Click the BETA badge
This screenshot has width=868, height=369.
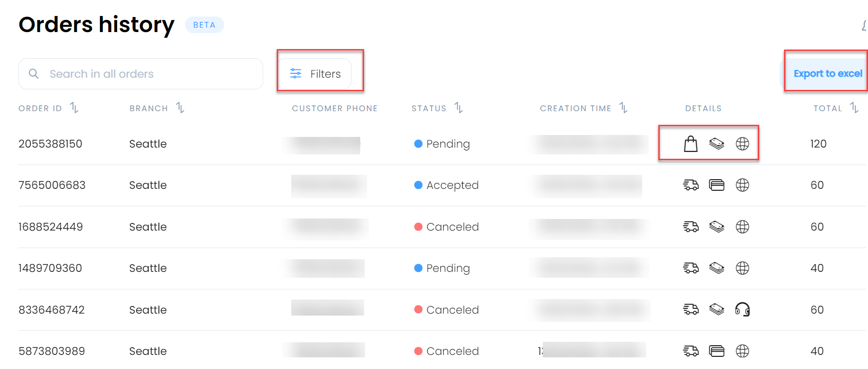pyautogui.click(x=204, y=25)
